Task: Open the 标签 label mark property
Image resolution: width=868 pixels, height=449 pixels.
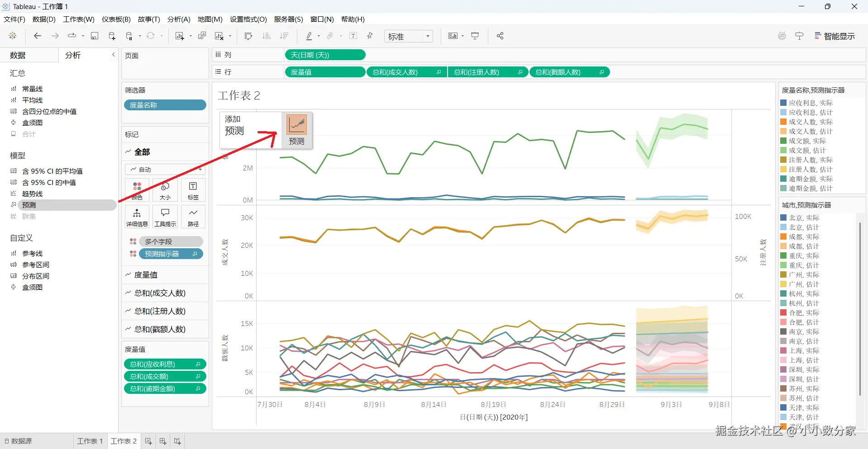Action: coord(193,190)
